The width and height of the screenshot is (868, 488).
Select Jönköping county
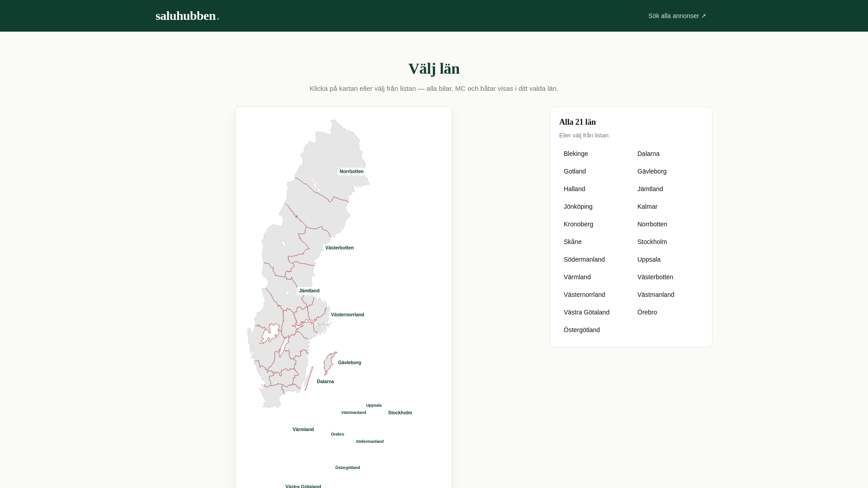pyautogui.click(x=594, y=206)
